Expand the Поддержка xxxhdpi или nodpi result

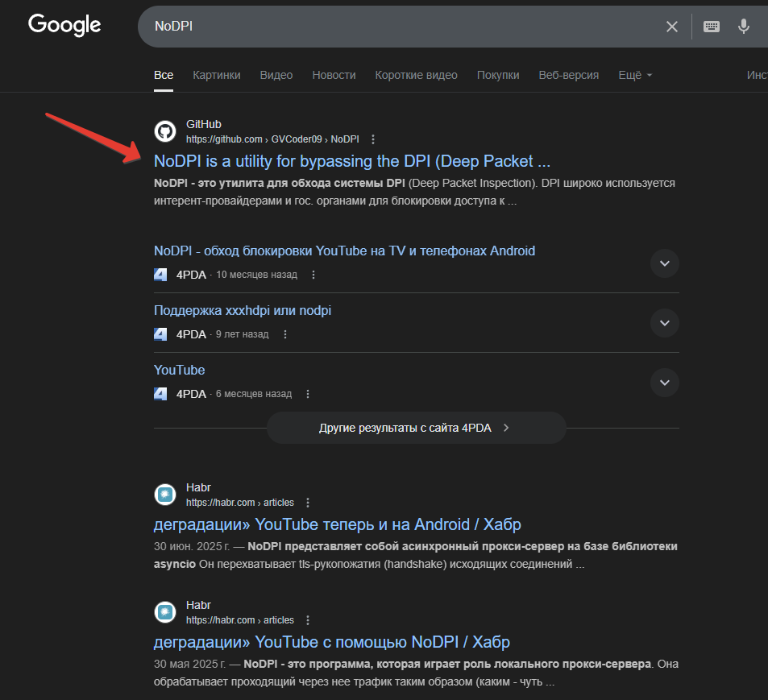click(665, 323)
